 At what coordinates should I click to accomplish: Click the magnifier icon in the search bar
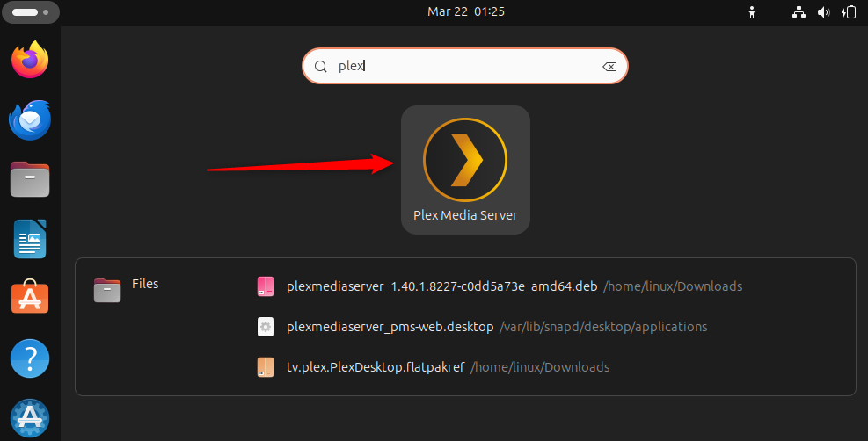(320, 66)
